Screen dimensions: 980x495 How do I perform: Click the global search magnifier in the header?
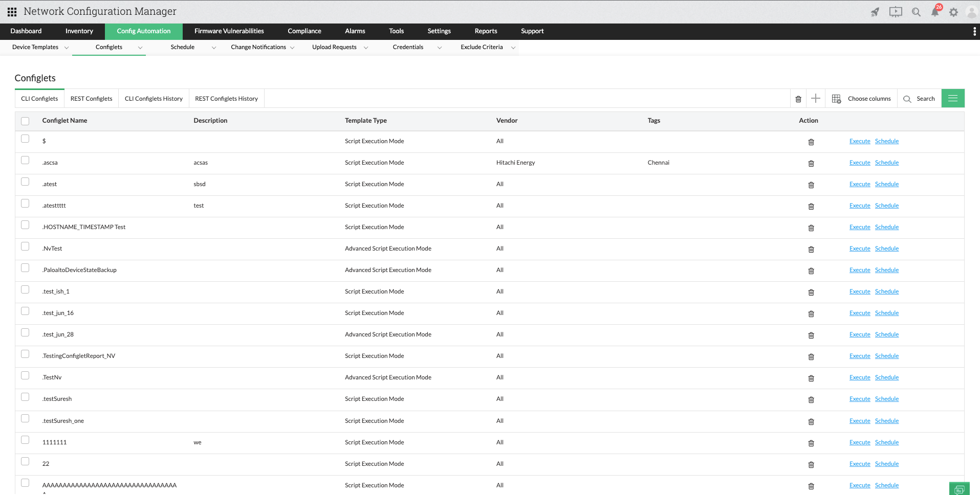(916, 12)
